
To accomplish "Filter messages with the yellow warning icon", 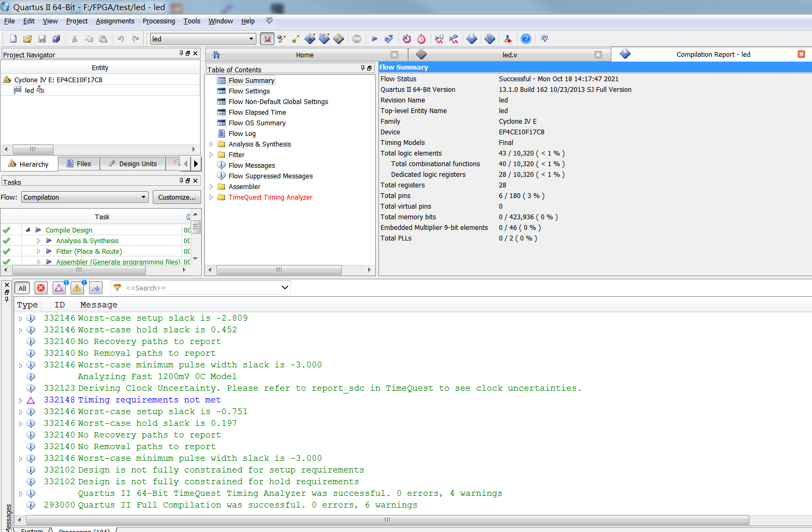I will (x=77, y=288).
